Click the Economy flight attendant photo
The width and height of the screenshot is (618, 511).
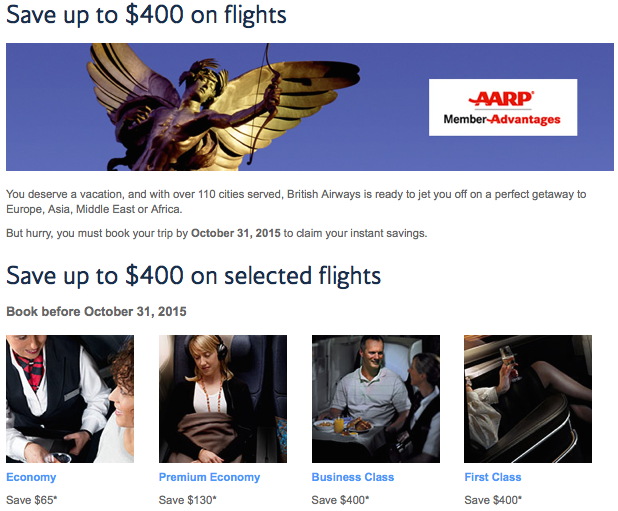70,399
